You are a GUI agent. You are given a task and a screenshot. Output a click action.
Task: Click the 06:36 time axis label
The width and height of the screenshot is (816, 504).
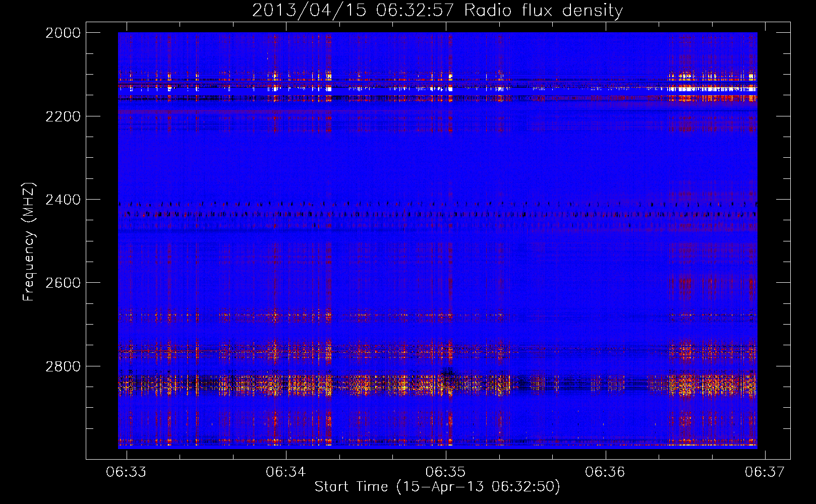(605, 472)
